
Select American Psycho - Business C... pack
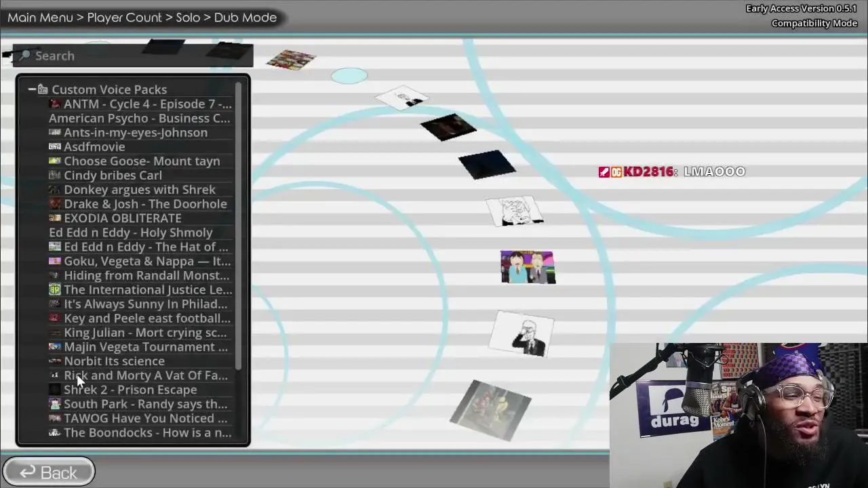point(140,118)
